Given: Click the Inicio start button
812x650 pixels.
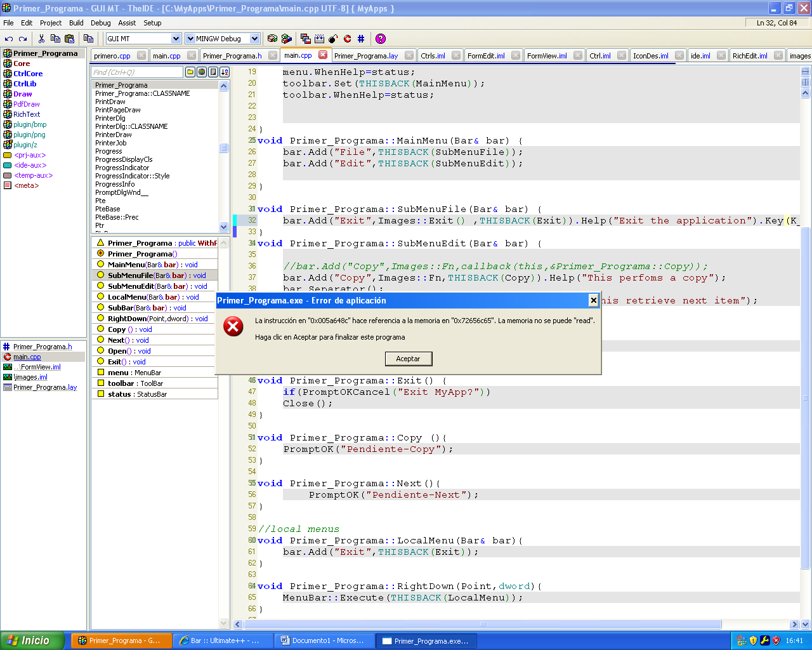Looking at the screenshot, I should 32,640.
